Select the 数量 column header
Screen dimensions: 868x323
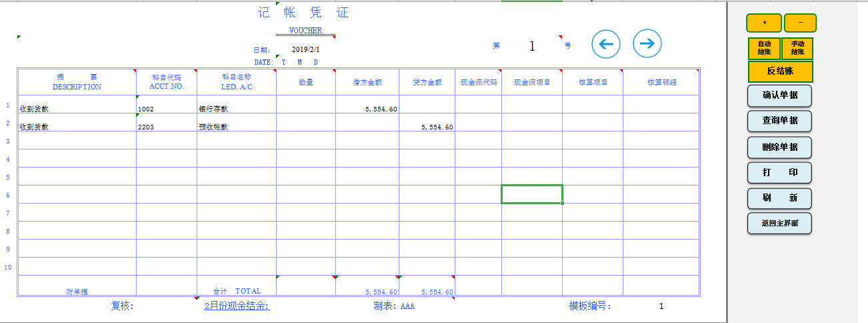[306, 82]
